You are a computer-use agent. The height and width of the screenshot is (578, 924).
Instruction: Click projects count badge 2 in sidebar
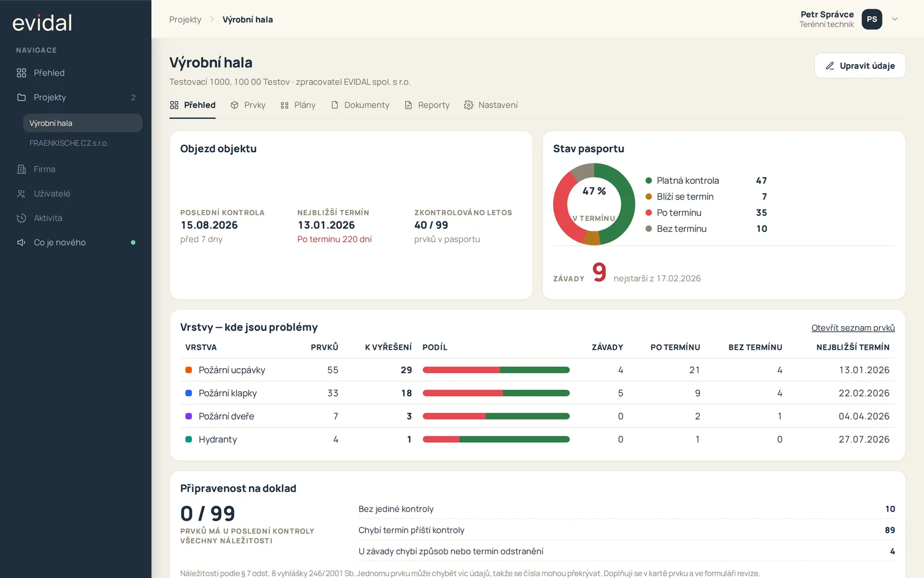pyautogui.click(x=133, y=97)
